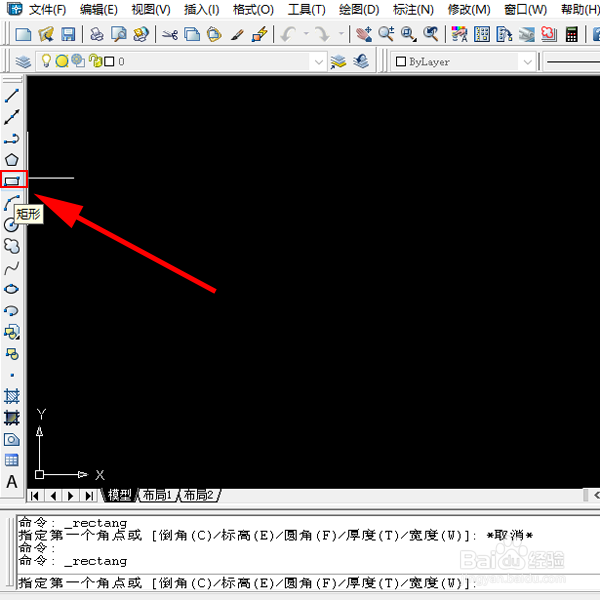The image size is (600, 600).
Task: Open the 文件(F) menu
Action: click(x=47, y=10)
